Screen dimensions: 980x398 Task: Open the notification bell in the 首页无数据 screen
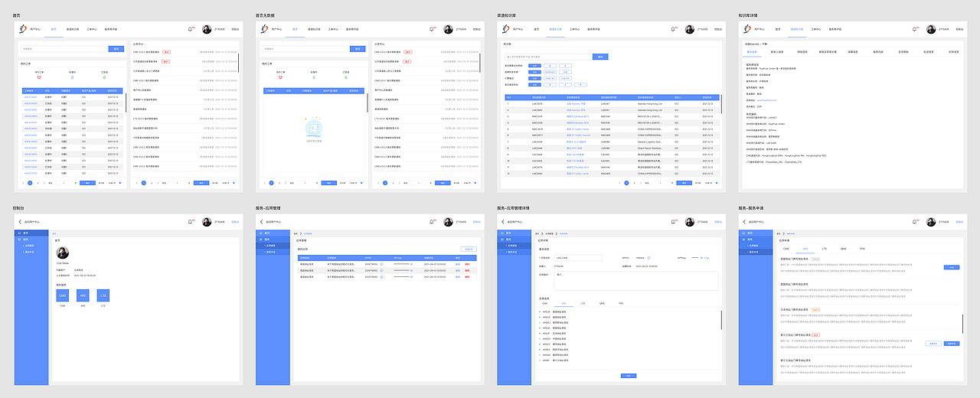432,29
